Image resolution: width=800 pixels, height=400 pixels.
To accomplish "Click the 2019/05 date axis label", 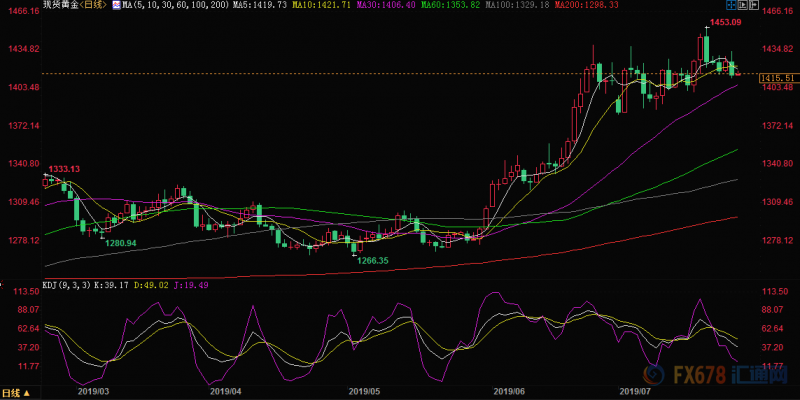I will coord(363,392).
